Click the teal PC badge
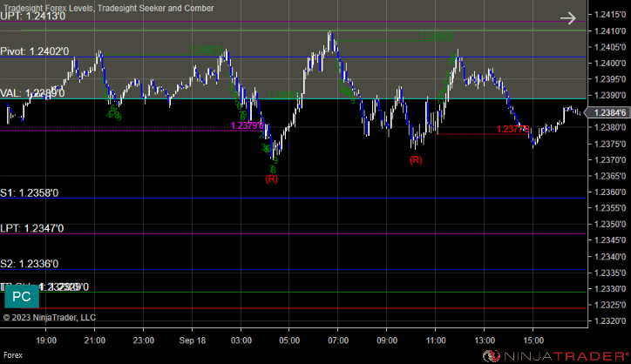 pyautogui.click(x=22, y=297)
